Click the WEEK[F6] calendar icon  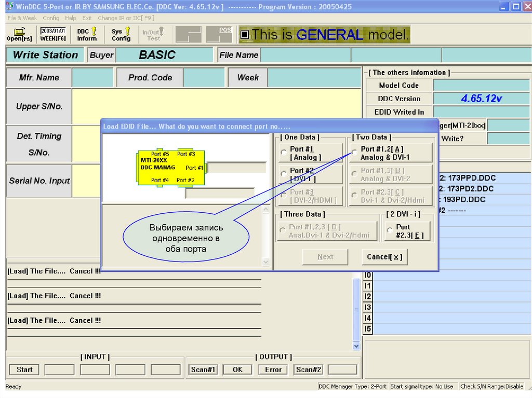pyautogui.click(x=53, y=34)
